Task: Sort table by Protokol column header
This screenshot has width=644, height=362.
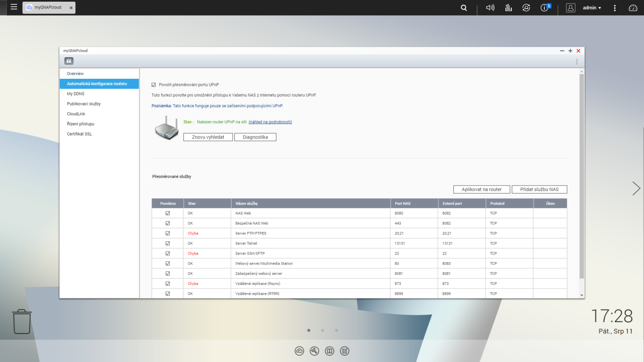Action: click(x=509, y=204)
